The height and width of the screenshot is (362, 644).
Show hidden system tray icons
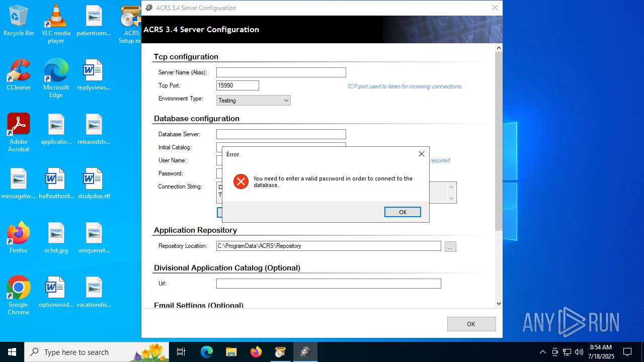pos(542,352)
